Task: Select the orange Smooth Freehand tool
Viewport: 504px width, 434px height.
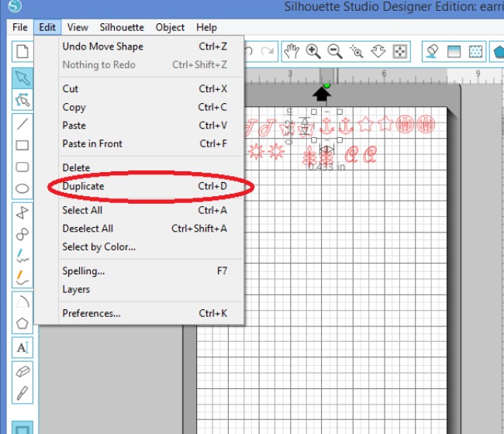Action: tap(22, 277)
